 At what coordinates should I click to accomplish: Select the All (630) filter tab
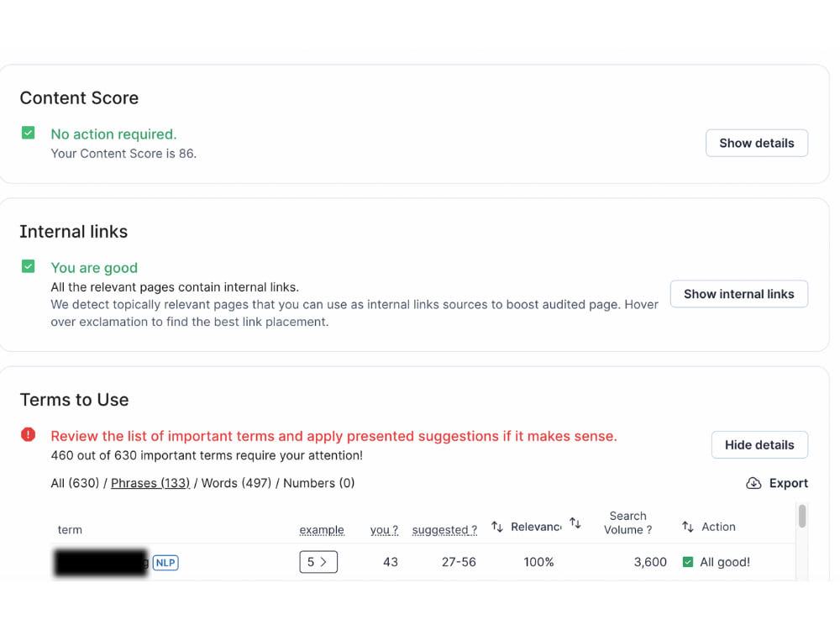coord(75,483)
